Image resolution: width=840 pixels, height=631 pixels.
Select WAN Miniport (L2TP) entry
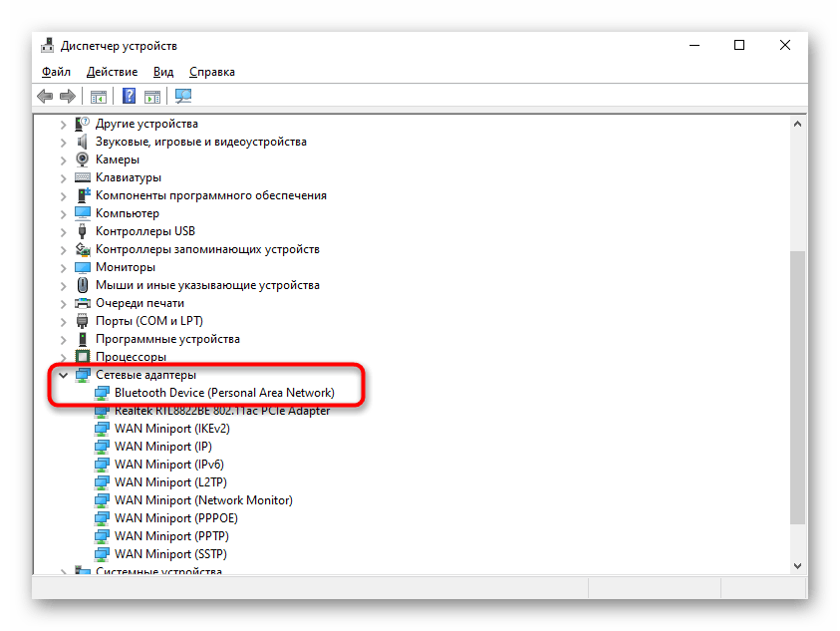point(171,482)
